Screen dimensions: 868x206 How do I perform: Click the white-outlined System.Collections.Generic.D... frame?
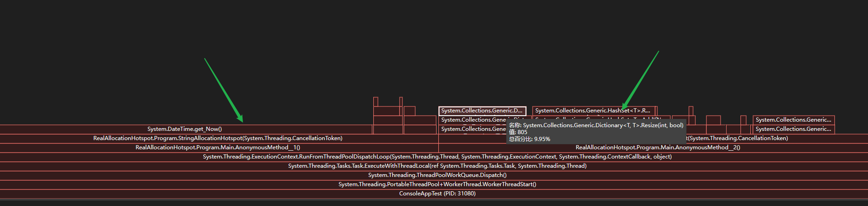482,111
